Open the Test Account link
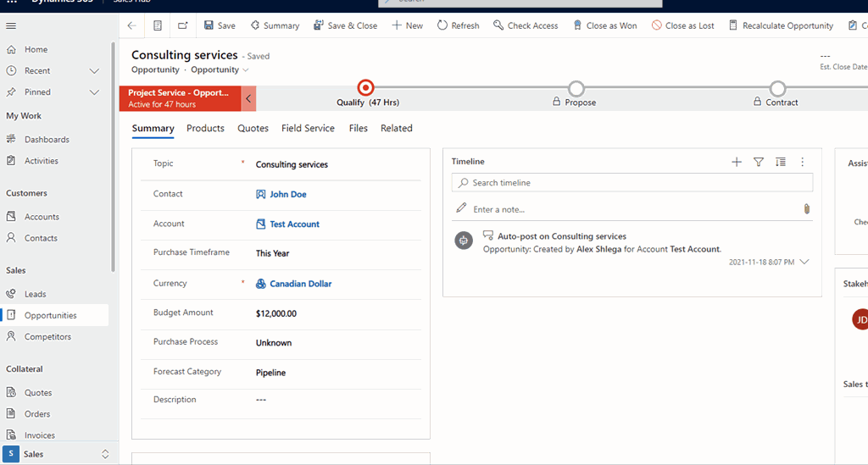Viewport: 868px width, 465px height. (294, 224)
